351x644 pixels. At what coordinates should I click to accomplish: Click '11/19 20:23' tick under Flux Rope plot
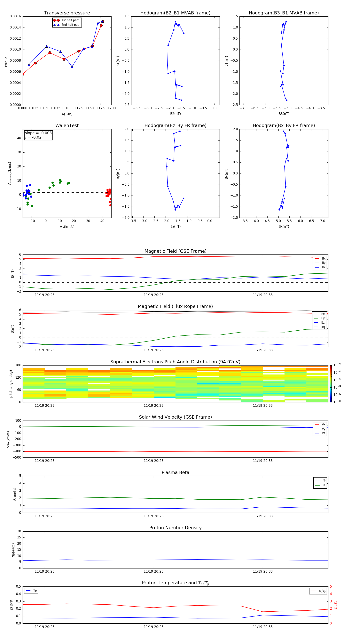click(x=44, y=350)
